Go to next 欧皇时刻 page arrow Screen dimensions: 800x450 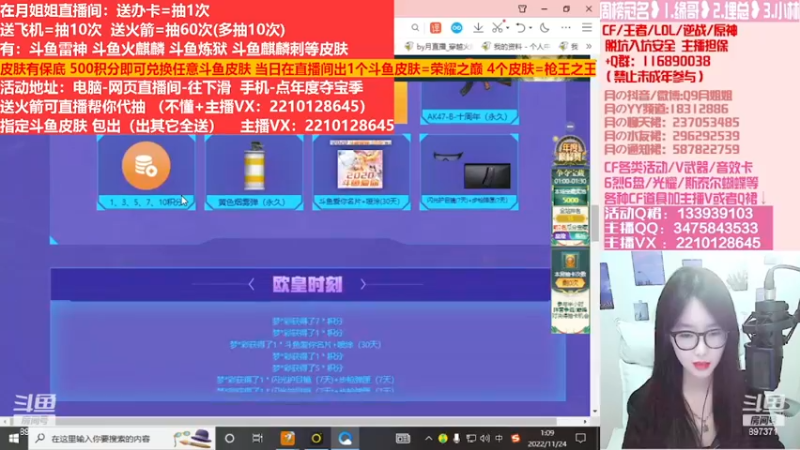coord(363,284)
